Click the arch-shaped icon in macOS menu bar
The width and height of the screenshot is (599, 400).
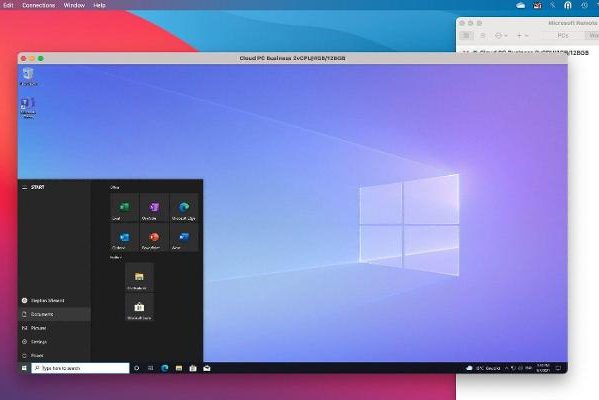(x=568, y=5)
